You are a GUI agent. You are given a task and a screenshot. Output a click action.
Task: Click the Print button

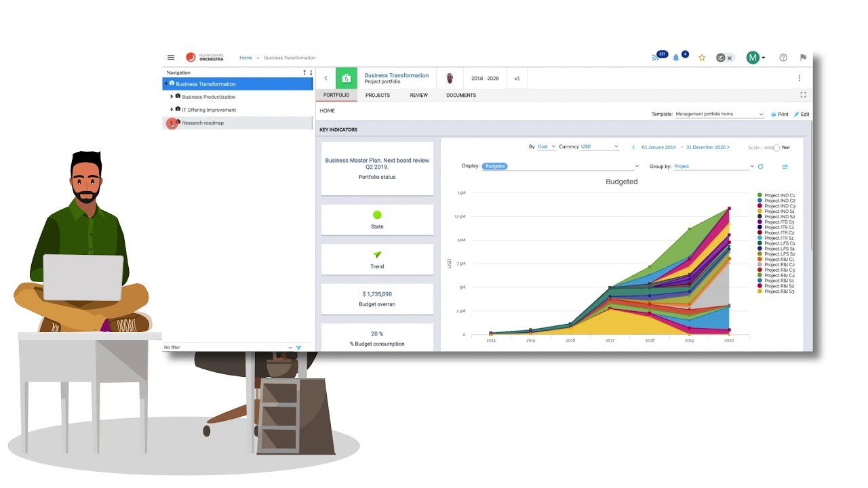(x=779, y=115)
